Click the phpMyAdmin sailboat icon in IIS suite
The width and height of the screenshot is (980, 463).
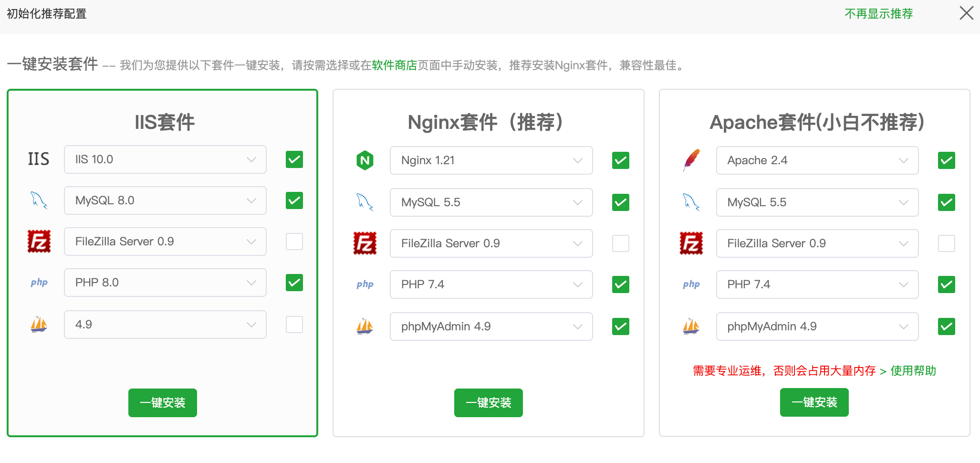[x=39, y=325]
